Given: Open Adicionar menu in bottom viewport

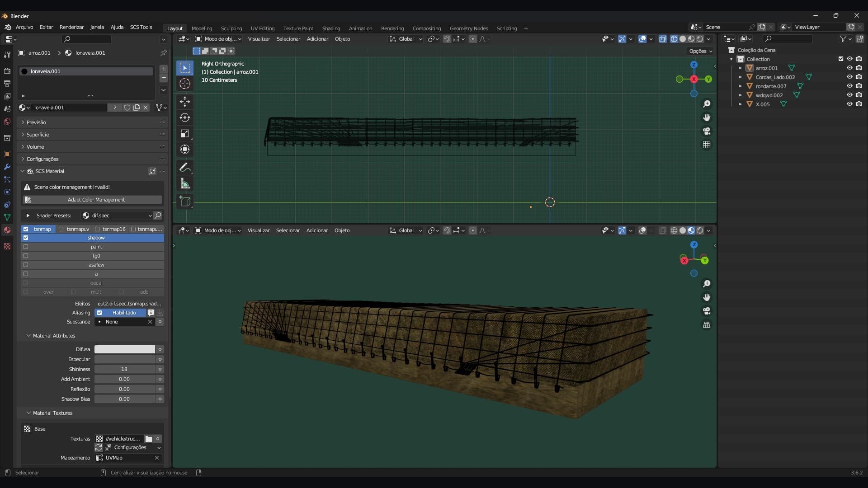Looking at the screenshot, I should coord(317,230).
